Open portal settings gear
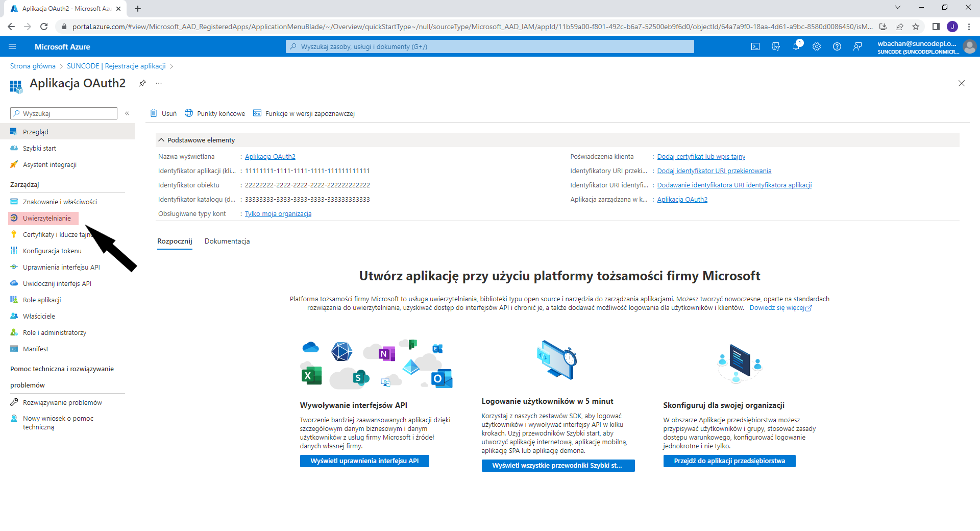 [x=817, y=46]
